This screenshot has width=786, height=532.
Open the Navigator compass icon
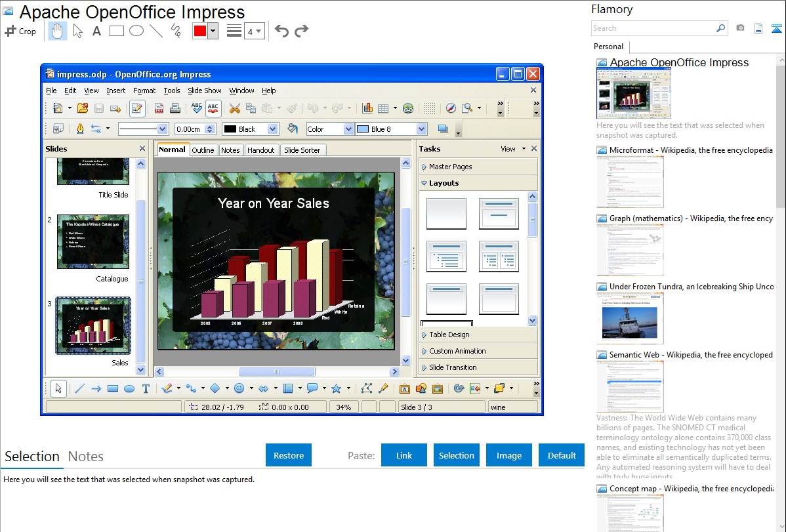(451, 108)
